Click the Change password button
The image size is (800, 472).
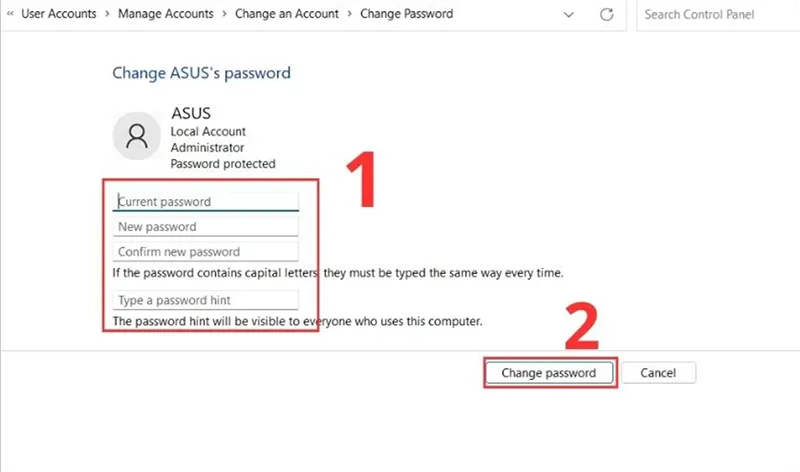point(549,373)
